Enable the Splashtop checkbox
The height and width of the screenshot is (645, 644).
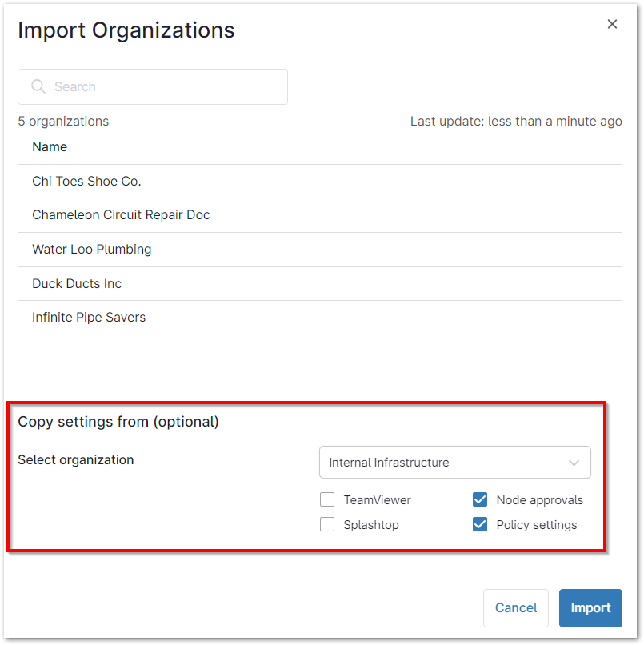tap(327, 524)
